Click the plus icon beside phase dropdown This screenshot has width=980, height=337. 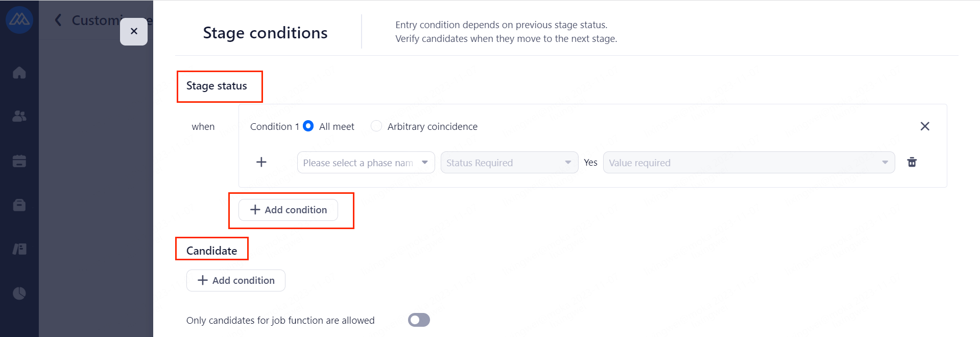tap(261, 162)
